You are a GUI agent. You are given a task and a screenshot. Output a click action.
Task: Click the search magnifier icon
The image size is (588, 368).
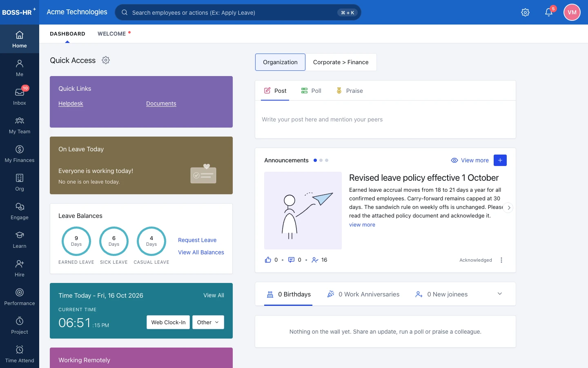coord(125,12)
